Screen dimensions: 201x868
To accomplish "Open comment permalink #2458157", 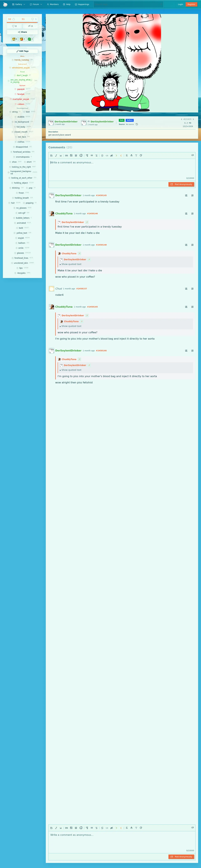I will pyautogui.click(x=82, y=289).
